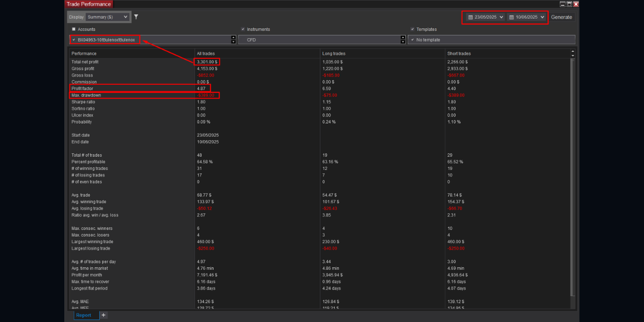Select the Gross profit value 4,153.00 $
Screen dimensions: 644x322
click(x=207, y=69)
